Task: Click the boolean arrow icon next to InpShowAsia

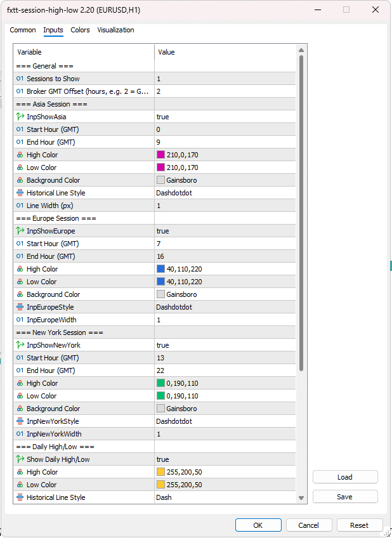Action: [x=20, y=117]
